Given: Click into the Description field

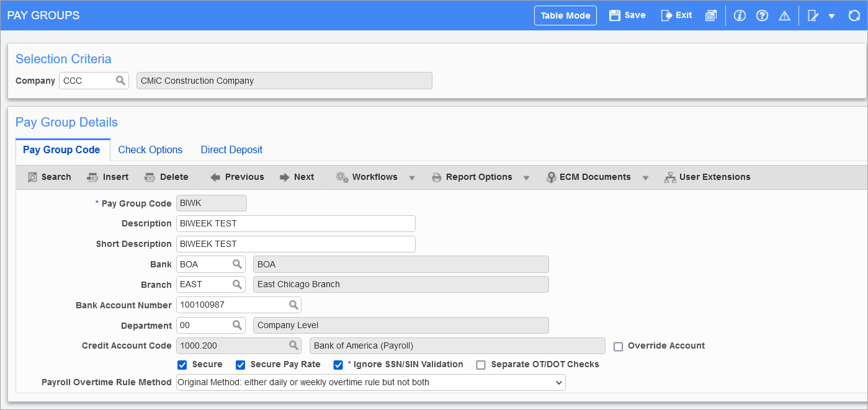Looking at the screenshot, I should coord(296,223).
